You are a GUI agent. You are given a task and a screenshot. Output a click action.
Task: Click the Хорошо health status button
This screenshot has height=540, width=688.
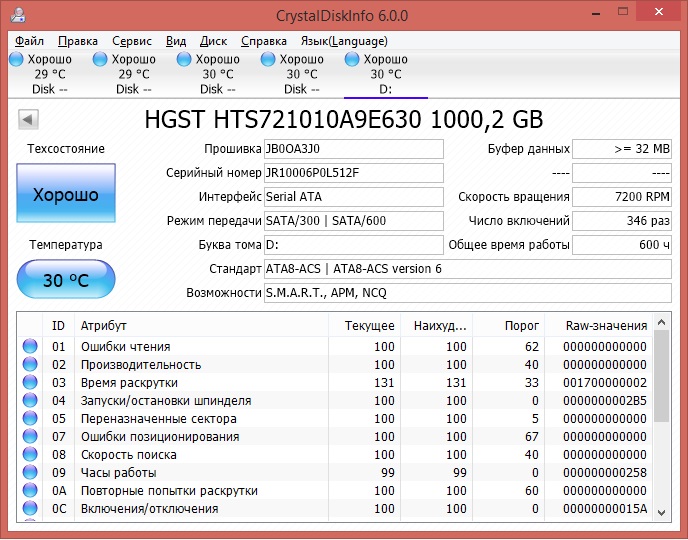[66, 195]
